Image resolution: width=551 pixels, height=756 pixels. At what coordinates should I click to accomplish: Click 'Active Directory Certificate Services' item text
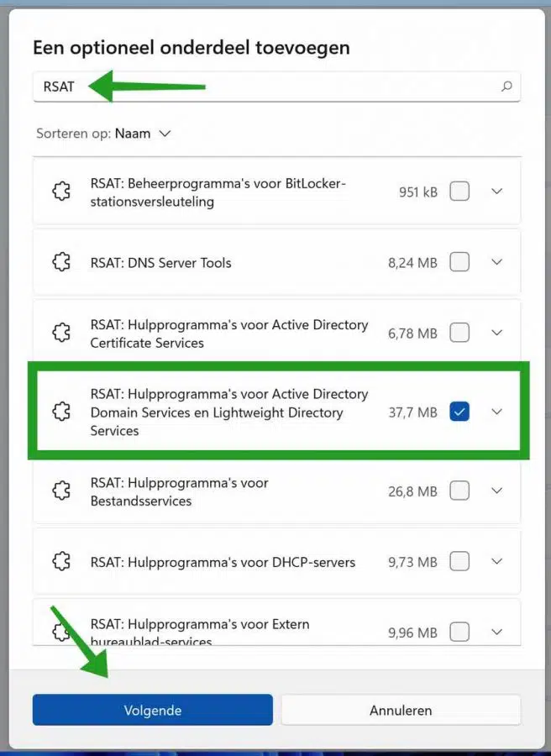tap(229, 333)
